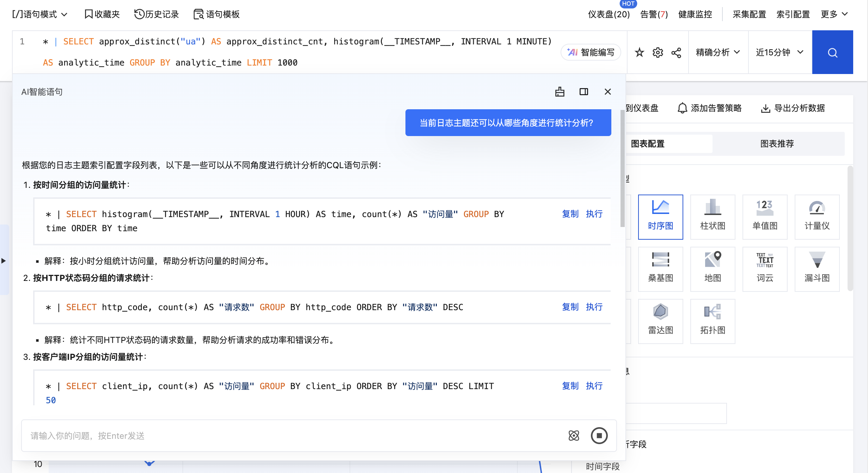Select the 柱状图 bar chart type
This screenshot has width=868, height=473.
(713, 217)
